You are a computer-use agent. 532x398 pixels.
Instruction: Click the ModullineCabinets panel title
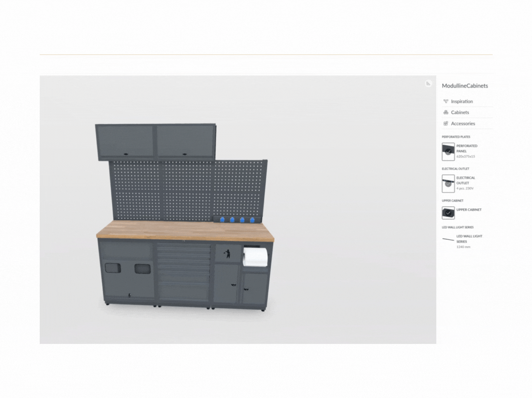tap(465, 86)
